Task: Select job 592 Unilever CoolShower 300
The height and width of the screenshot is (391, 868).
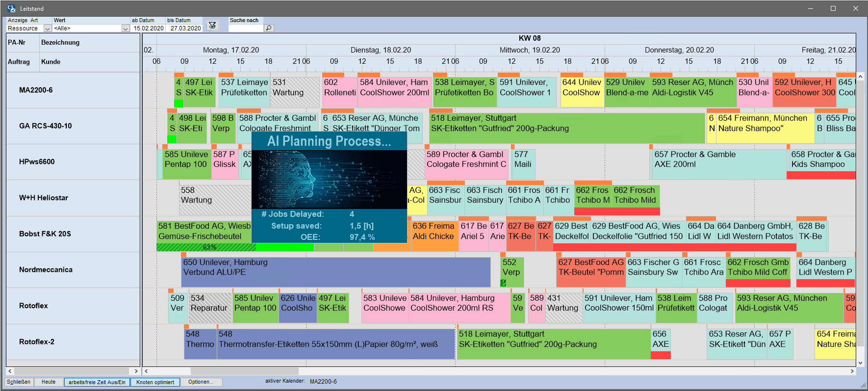Action: pyautogui.click(x=804, y=92)
